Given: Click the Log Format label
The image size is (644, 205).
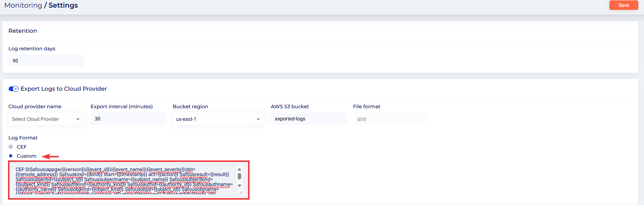Looking at the screenshot, I should click(23, 138).
